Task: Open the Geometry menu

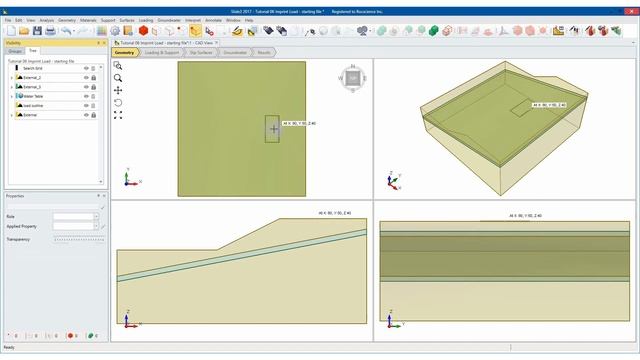Action: click(x=67, y=20)
